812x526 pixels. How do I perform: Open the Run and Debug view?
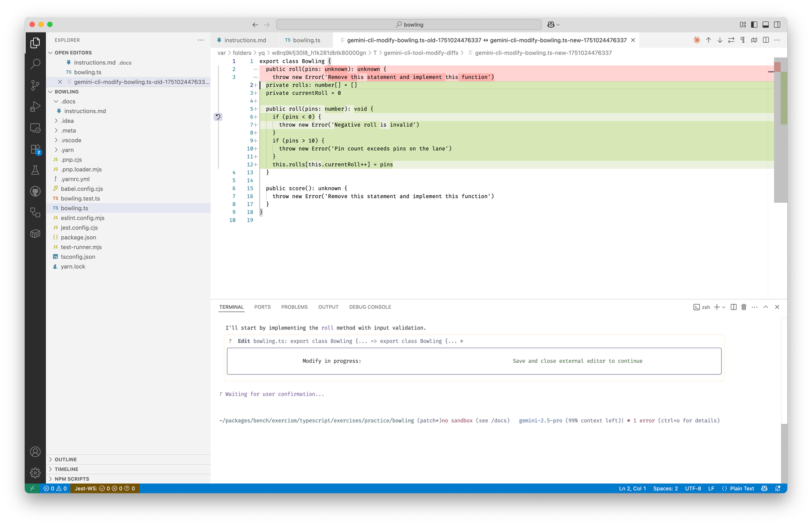point(35,106)
